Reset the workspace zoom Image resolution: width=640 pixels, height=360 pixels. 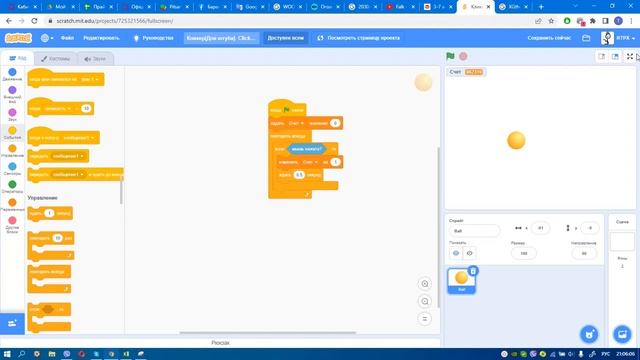point(424,319)
